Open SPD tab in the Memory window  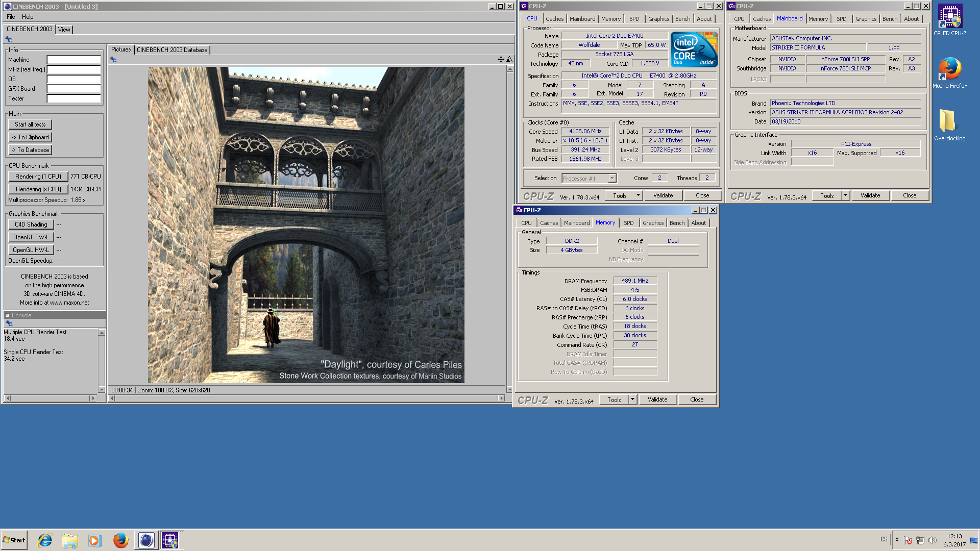point(629,223)
